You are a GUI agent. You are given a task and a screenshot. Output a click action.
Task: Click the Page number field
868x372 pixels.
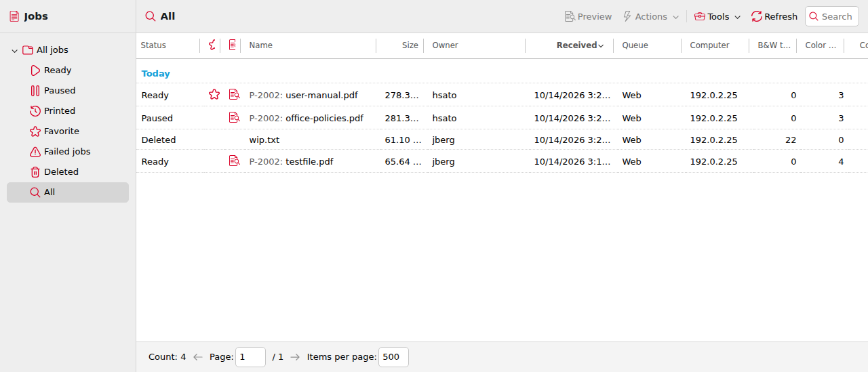[x=250, y=357]
